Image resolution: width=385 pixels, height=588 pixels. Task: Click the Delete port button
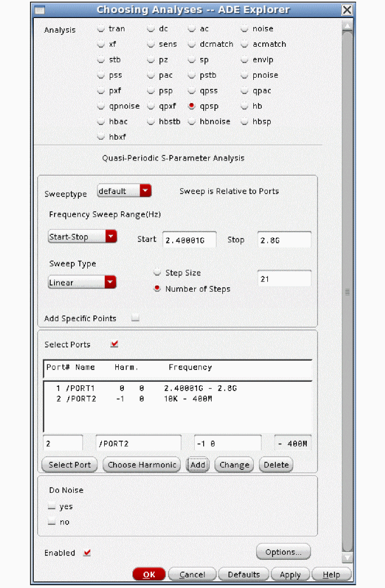276,465
